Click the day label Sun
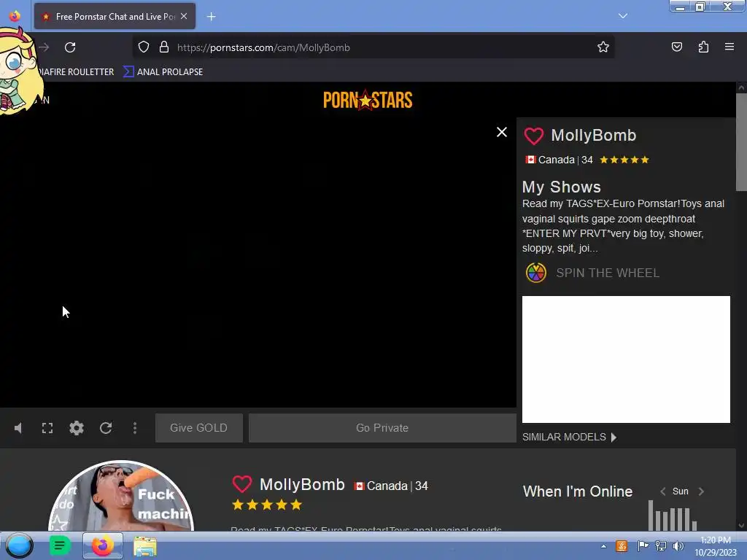Image resolution: width=747 pixels, height=560 pixels. (681, 491)
